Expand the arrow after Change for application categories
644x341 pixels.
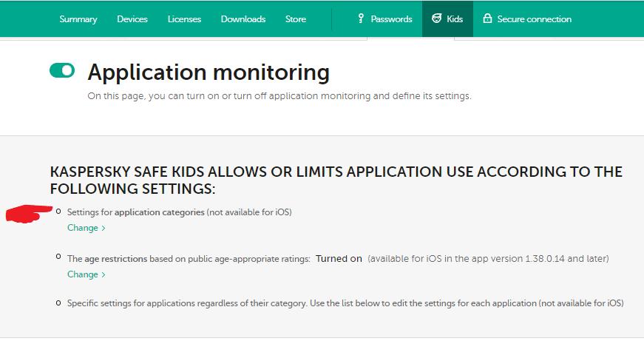pyautogui.click(x=104, y=229)
